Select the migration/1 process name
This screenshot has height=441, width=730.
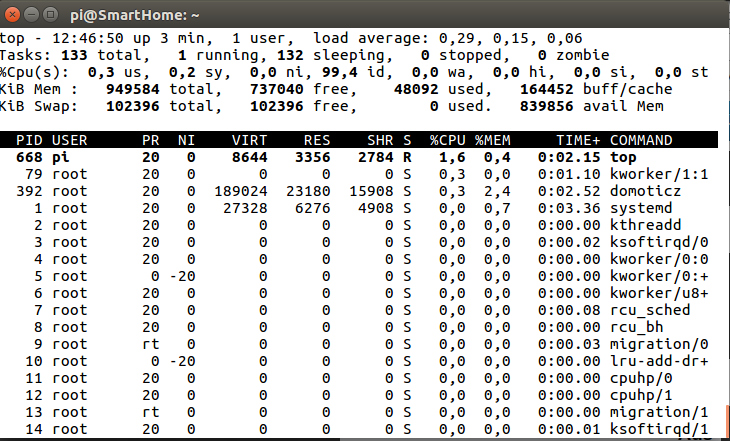pos(659,412)
